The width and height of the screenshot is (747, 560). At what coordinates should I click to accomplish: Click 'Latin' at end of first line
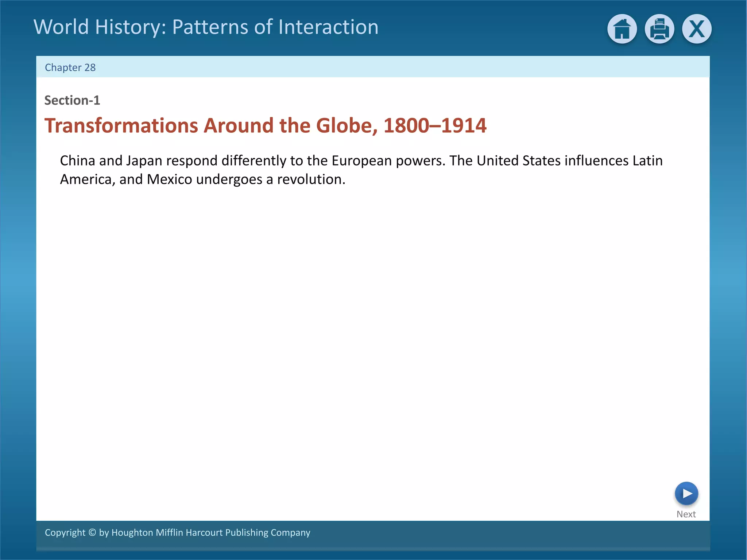click(x=647, y=161)
